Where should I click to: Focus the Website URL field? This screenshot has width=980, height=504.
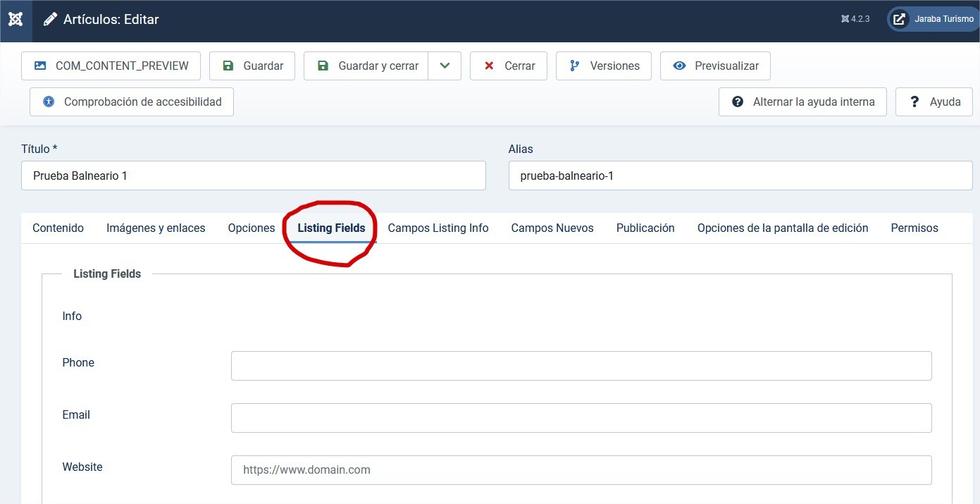coord(581,470)
